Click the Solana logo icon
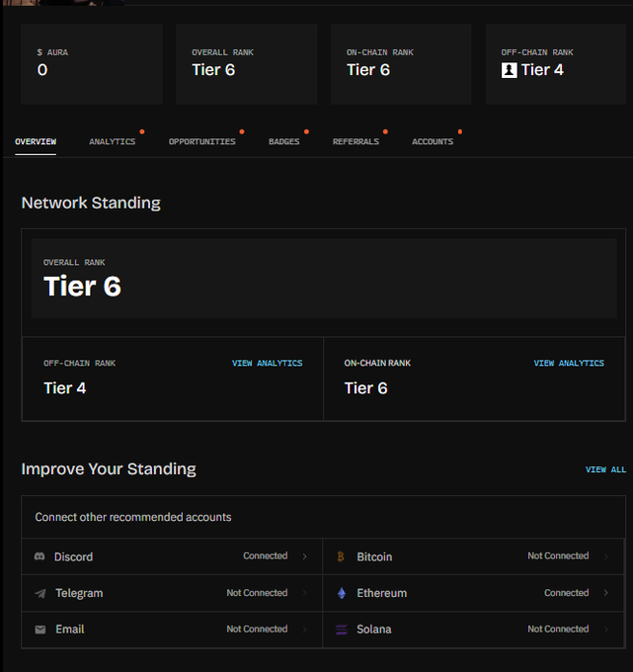The height and width of the screenshot is (672, 633). tap(342, 630)
